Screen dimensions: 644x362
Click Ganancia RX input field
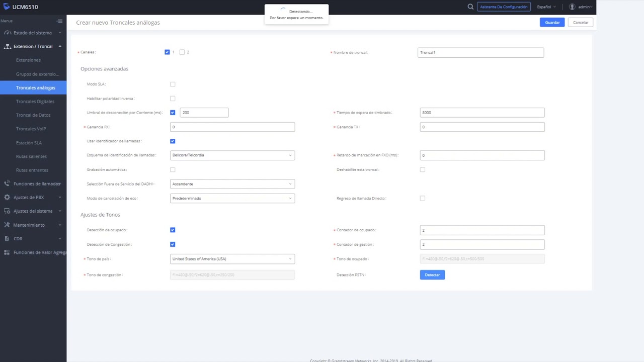(232, 127)
